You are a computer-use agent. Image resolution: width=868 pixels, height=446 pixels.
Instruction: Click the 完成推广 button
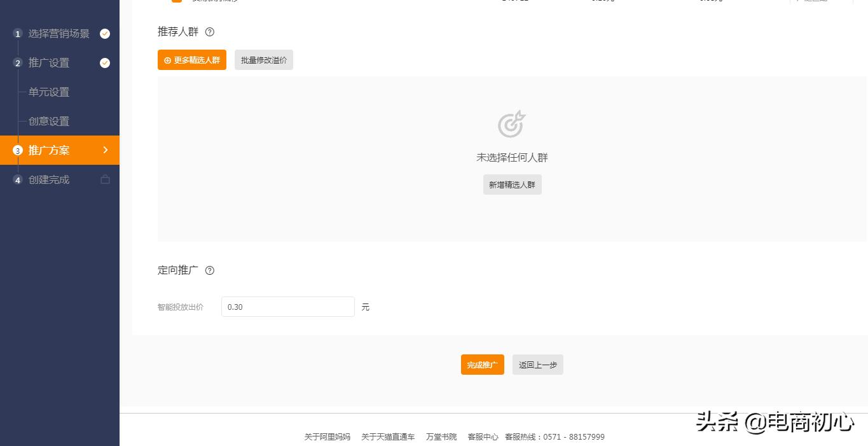[x=482, y=365]
